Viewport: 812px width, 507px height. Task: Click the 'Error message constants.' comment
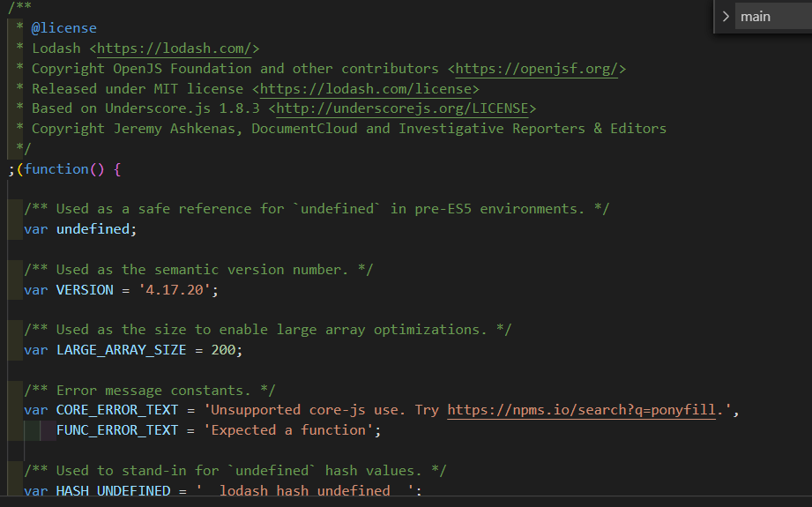(150, 391)
